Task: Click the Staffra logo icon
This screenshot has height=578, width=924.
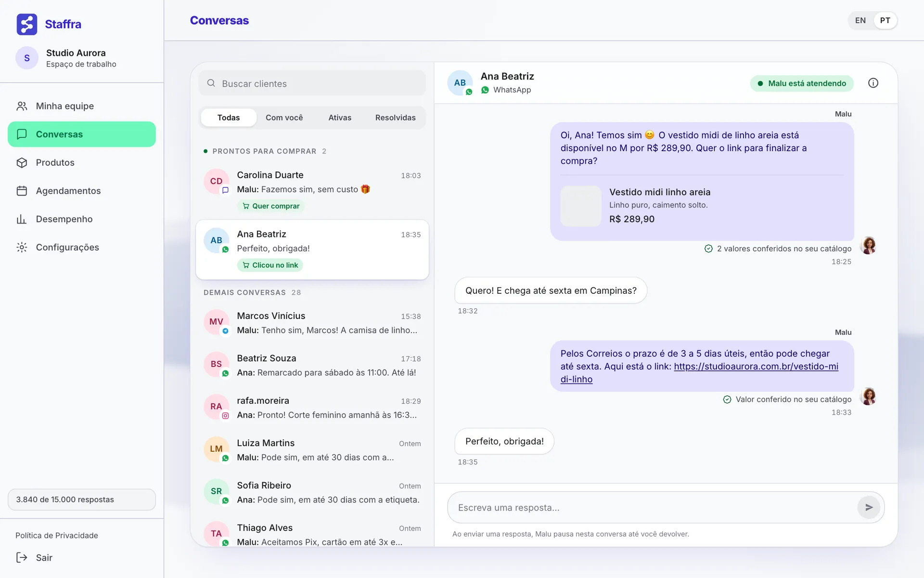Action: click(x=27, y=24)
